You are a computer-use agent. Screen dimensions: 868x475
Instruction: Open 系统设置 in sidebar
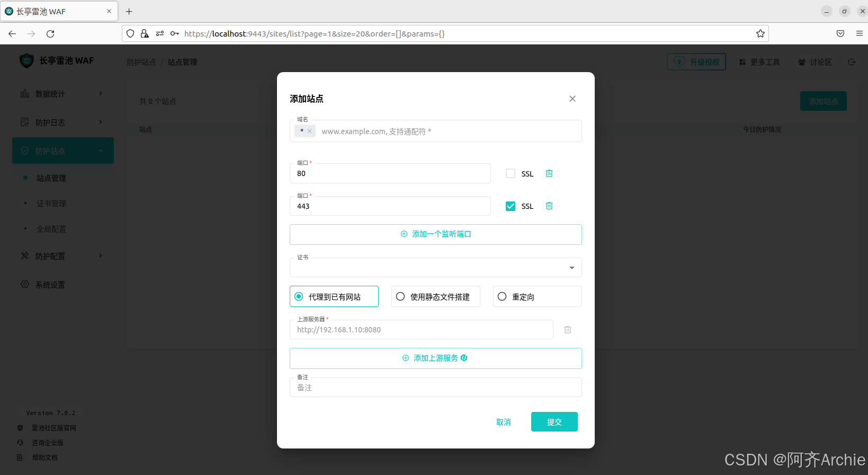62,285
